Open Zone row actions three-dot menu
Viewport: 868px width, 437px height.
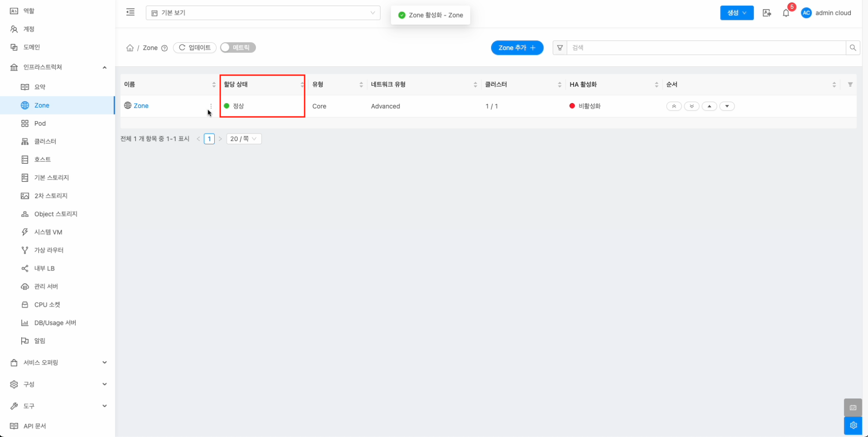(x=211, y=106)
